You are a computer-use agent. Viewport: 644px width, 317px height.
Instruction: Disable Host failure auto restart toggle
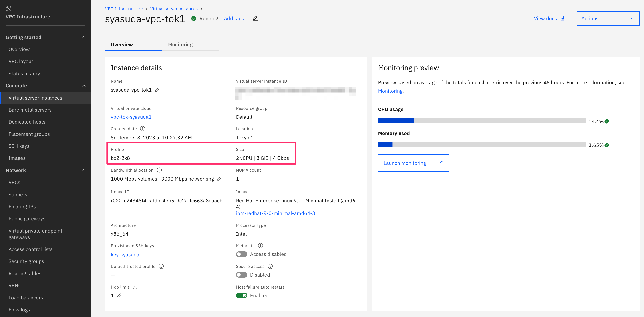pos(242,295)
